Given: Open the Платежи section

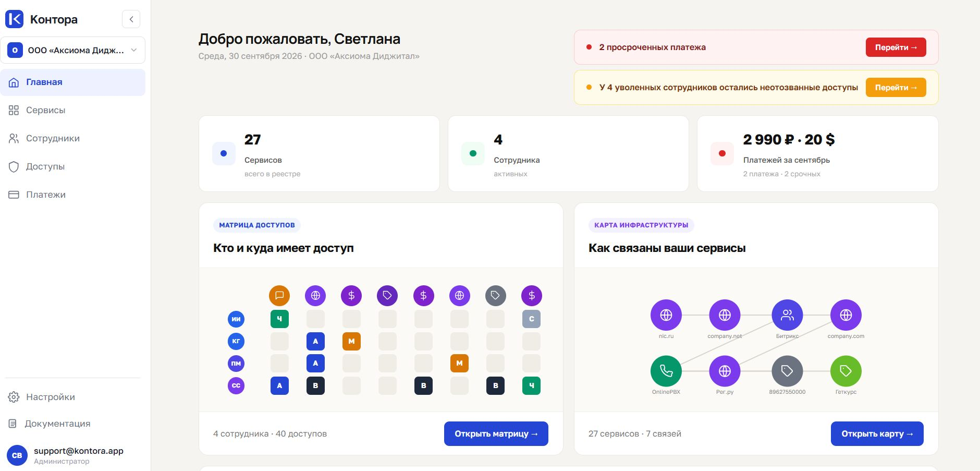Looking at the screenshot, I should (x=73, y=195).
